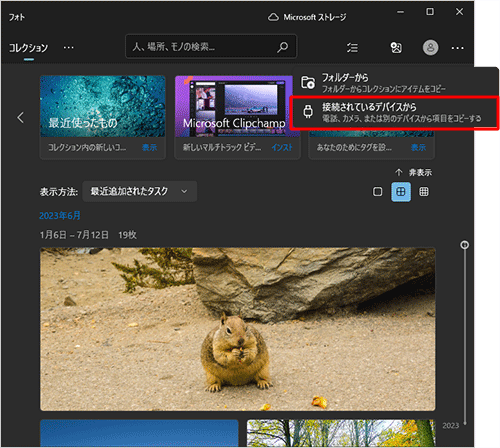Select the medium grid view

pos(401,192)
